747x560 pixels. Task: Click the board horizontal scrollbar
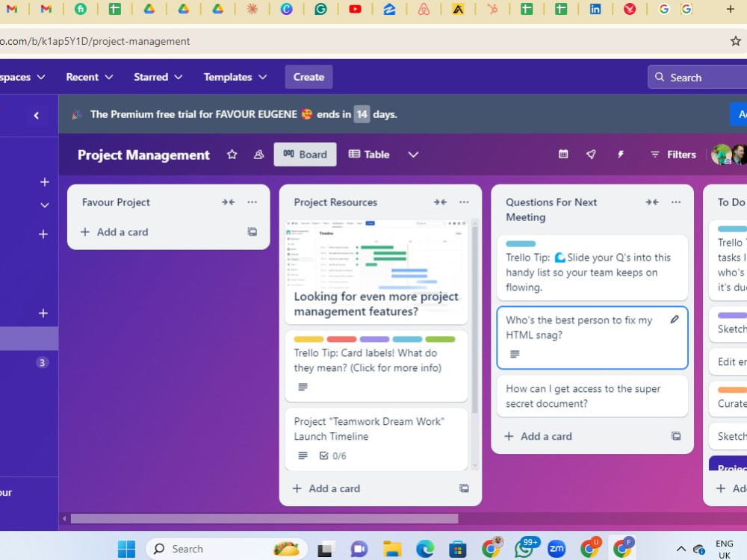point(264,519)
